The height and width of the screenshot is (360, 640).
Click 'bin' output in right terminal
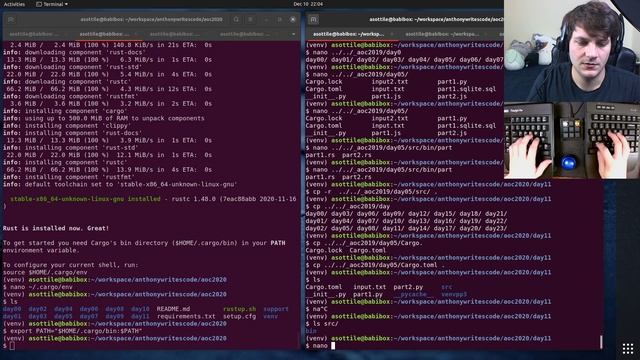(311, 331)
